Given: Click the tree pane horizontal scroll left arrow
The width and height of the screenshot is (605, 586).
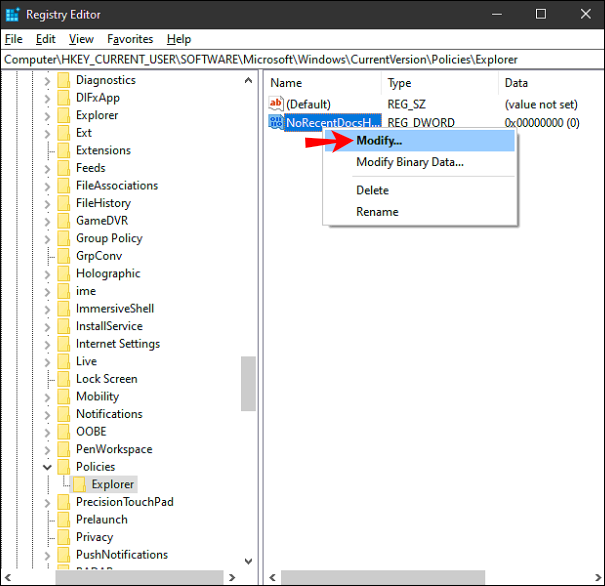Looking at the screenshot, I should (x=8, y=578).
